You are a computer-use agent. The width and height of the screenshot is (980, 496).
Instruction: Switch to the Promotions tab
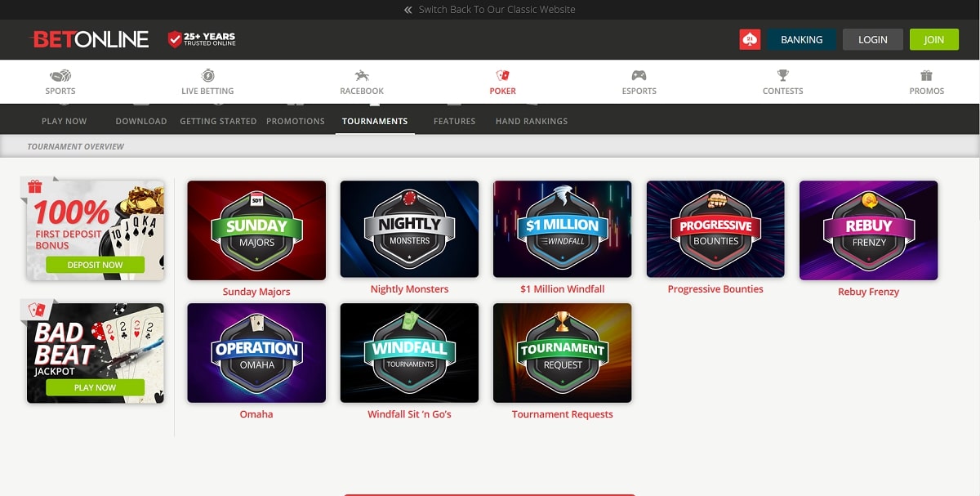pos(296,121)
